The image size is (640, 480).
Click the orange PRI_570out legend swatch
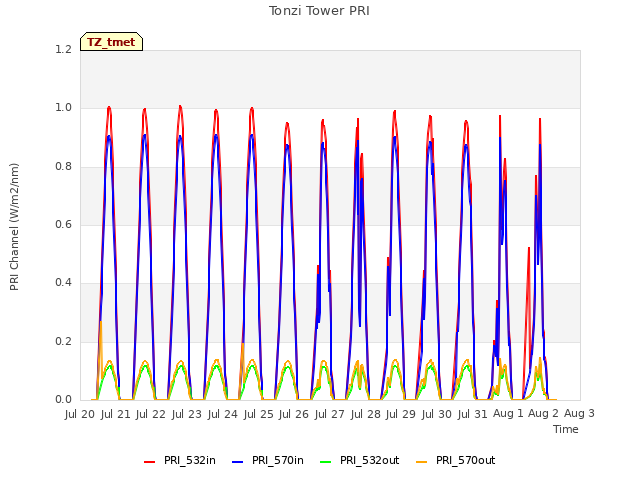(x=422, y=462)
